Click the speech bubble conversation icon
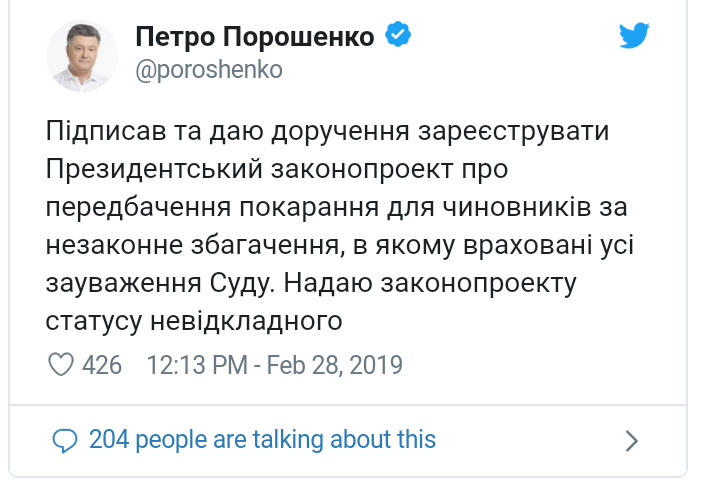This screenshot has height=501, width=720. point(64,440)
